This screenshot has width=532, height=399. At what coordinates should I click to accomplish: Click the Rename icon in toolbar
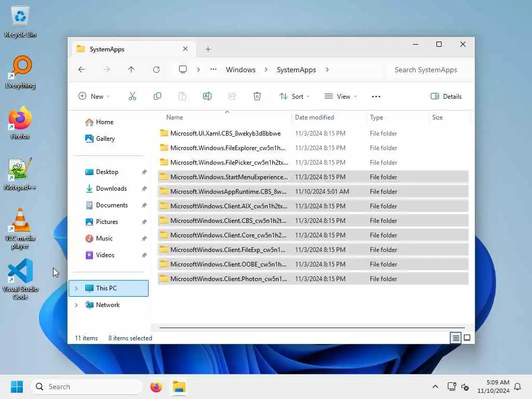[x=207, y=96]
